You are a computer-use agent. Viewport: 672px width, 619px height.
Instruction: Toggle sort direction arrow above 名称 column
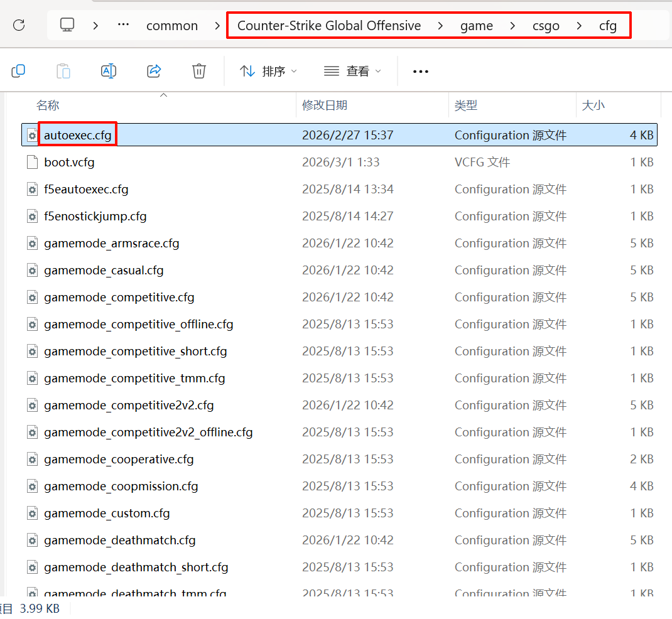[163, 95]
